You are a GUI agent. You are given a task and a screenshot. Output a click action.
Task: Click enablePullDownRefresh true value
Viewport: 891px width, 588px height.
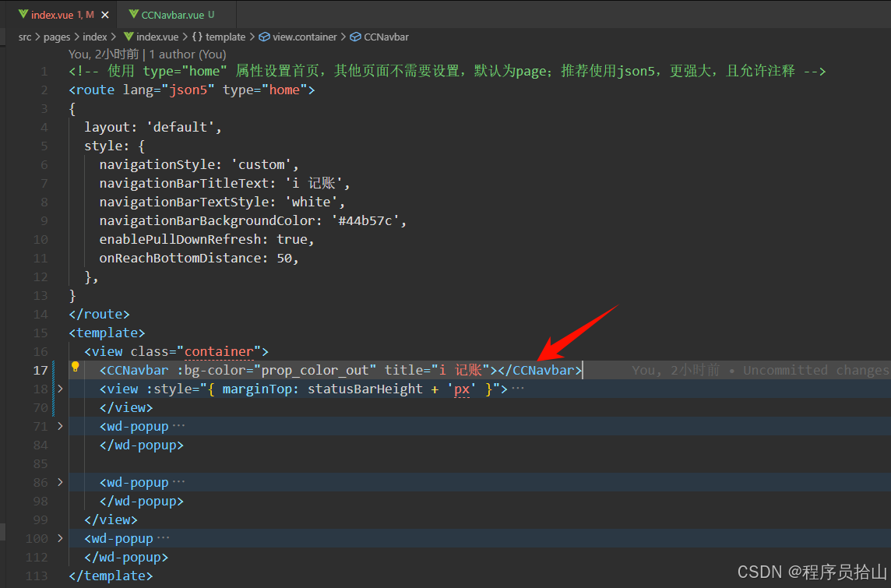[292, 239]
